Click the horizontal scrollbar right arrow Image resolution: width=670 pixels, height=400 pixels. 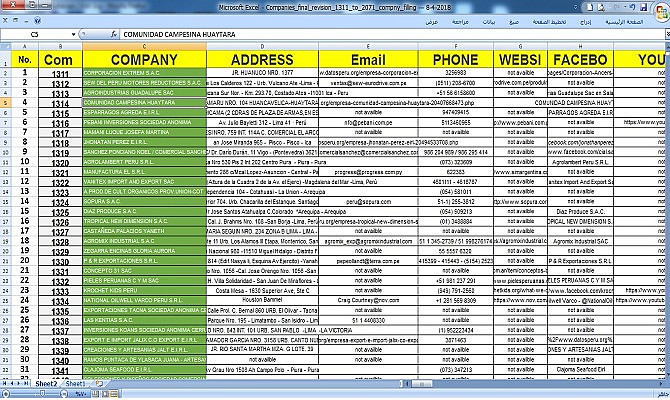[x=661, y=384]
